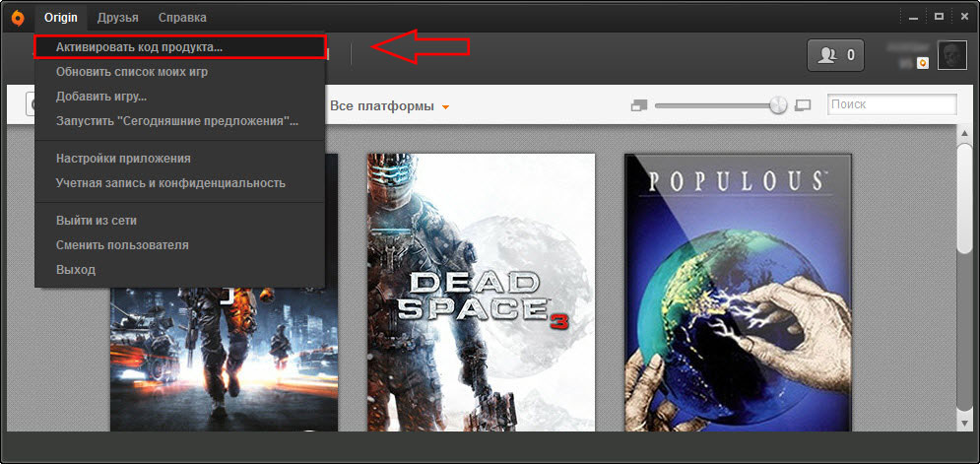Adjust the game tile size slider
The width and height of the screenshot is (980, 464).
pyautogui.click(x=778, y=105)
